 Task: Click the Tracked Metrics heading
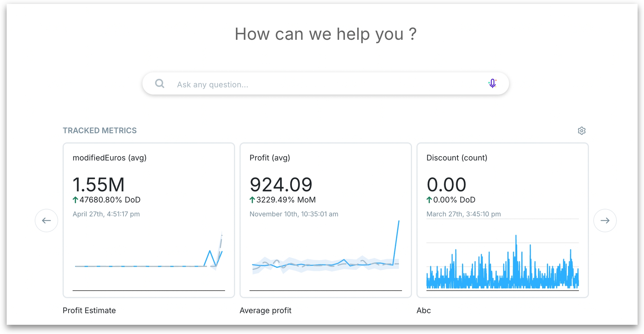pos(100,131)
